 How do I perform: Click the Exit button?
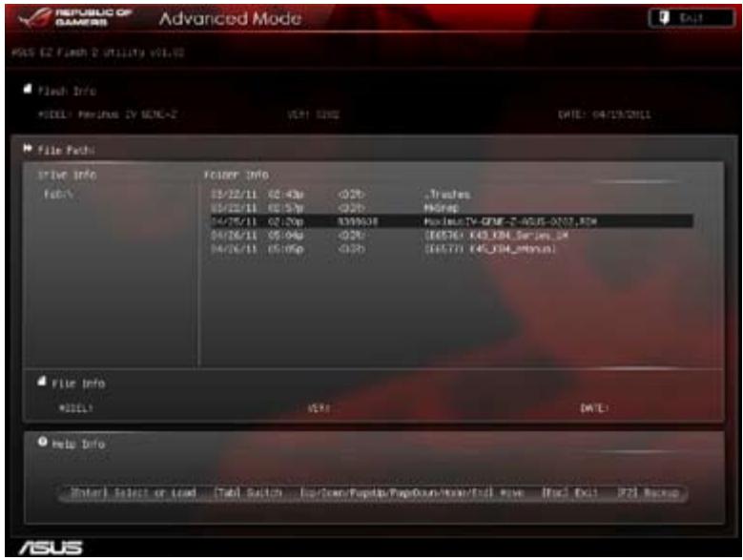point(691,18)
